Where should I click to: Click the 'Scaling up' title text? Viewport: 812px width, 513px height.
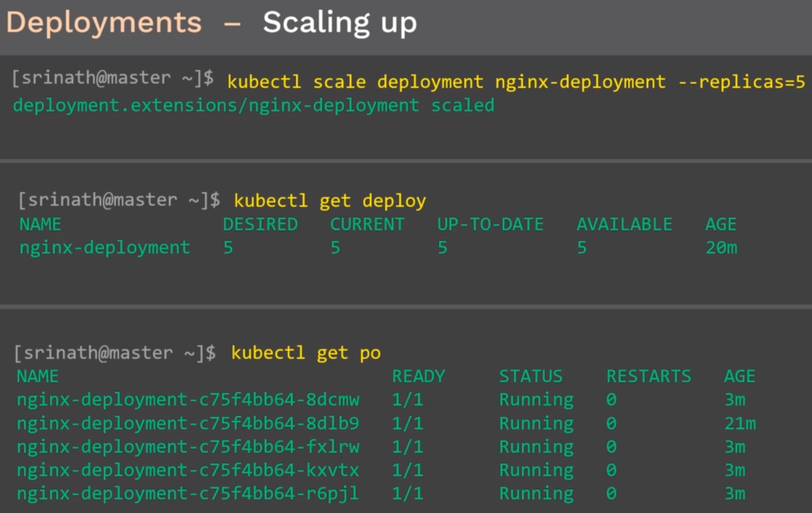340,23
